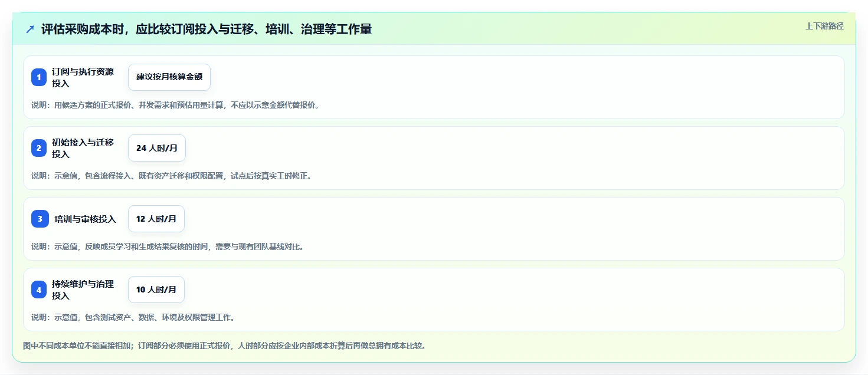Click the 24 人时/月 value pill
This screenshot has width=868, height=375.
point(157,148)
